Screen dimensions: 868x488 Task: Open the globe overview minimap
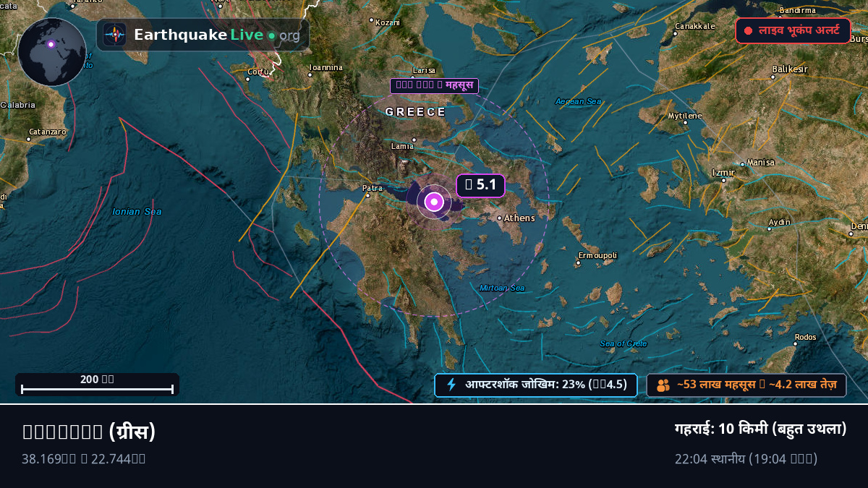(52, 52)
